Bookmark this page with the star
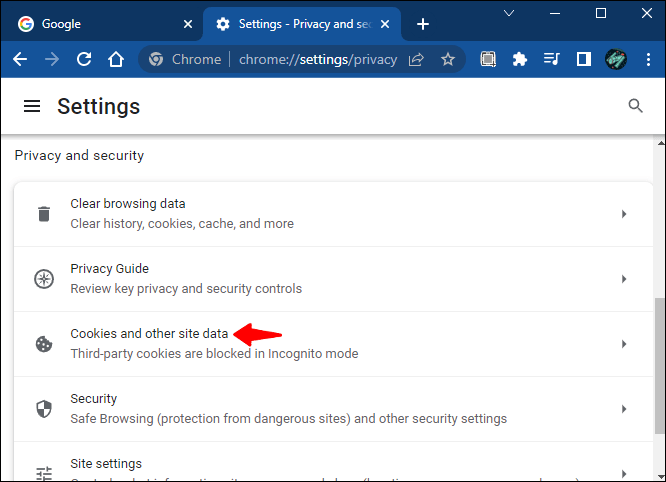Image resolution: width=666 pixels, height=482 pixels. [448, 59]
